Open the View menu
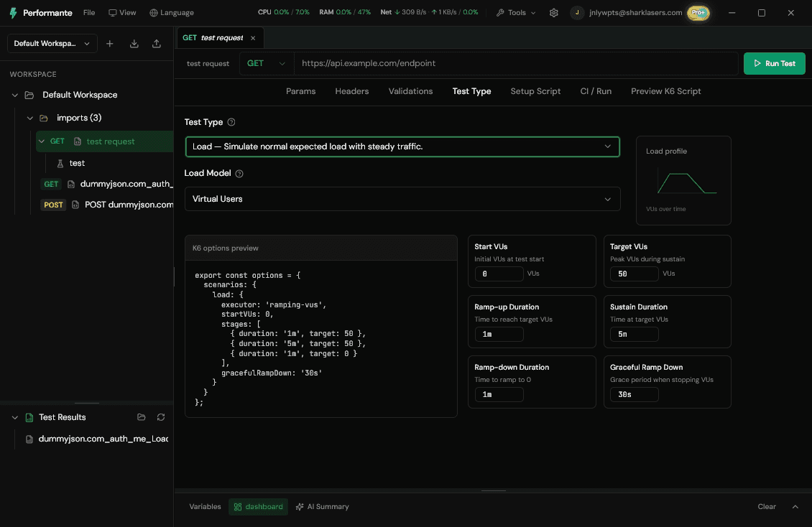 [x=122, y=12]
